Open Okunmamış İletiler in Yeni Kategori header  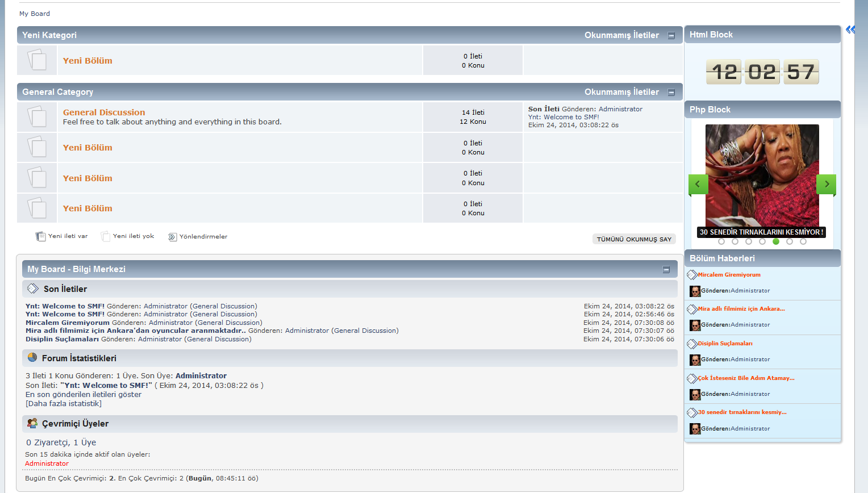click(x=621, y=35)
